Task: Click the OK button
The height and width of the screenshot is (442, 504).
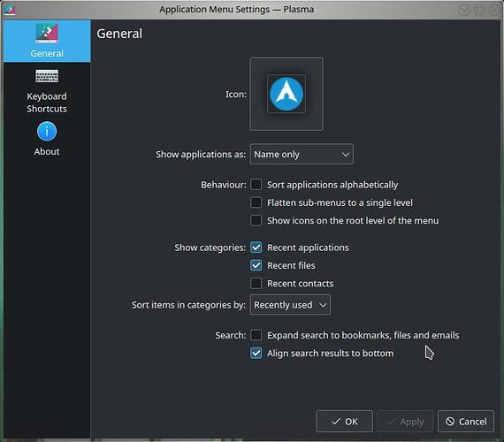Action: [344, 422]
